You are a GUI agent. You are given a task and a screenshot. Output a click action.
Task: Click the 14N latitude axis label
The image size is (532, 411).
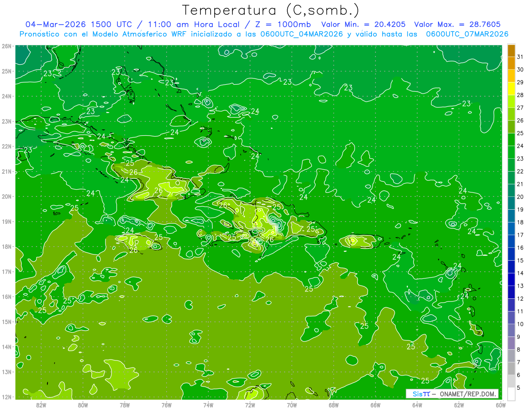click(7, 347)
